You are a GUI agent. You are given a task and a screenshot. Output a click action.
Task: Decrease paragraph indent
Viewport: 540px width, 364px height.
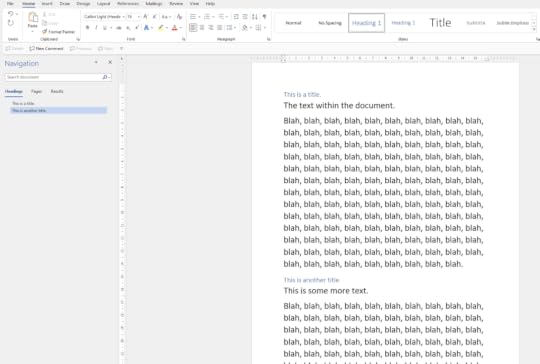tap(236, 17)
